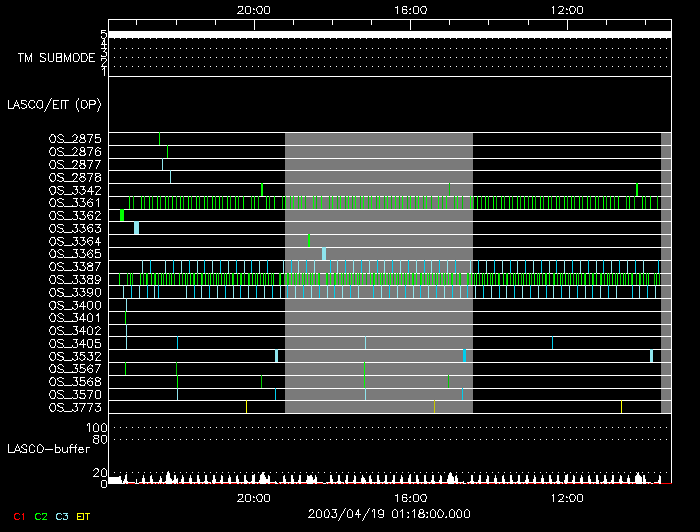Viewport: 700px width, 532px height.
Task: Select the OS_3389 row label
Action: (75, 280)
